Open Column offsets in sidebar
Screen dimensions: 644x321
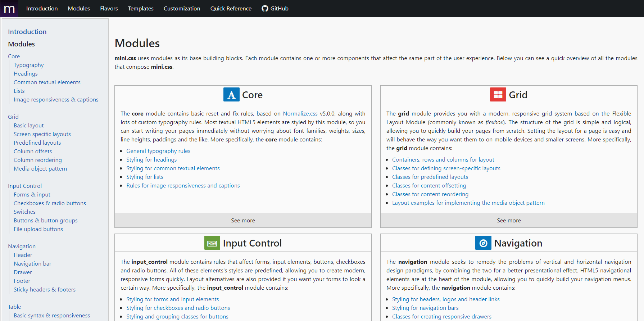pos(33,152)
